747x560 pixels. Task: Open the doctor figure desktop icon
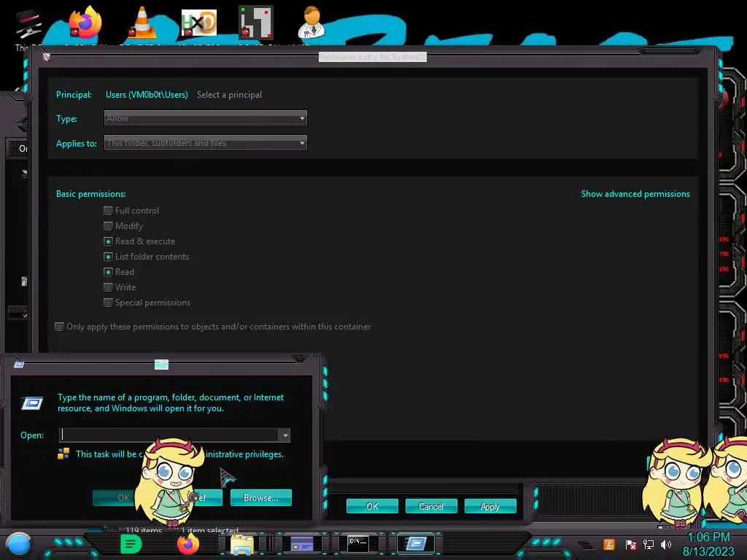[x=311, y=23]
